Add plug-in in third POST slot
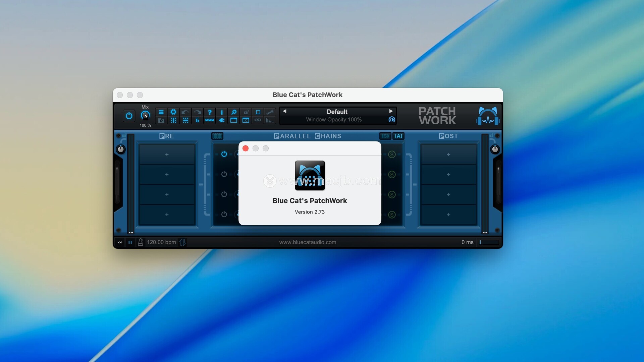Viewport: 644px width, 362px height. pyautogui.click(x=449, y=195)
